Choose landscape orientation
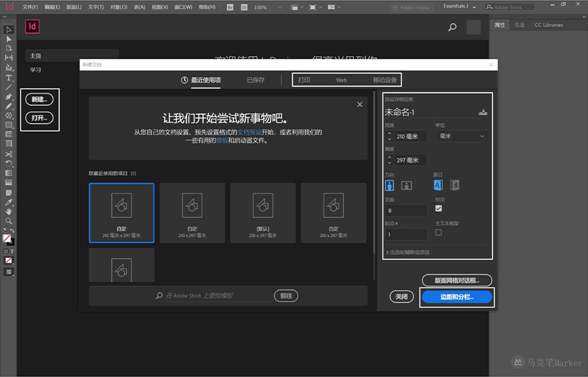588x377 pixels. pos(406,185)
